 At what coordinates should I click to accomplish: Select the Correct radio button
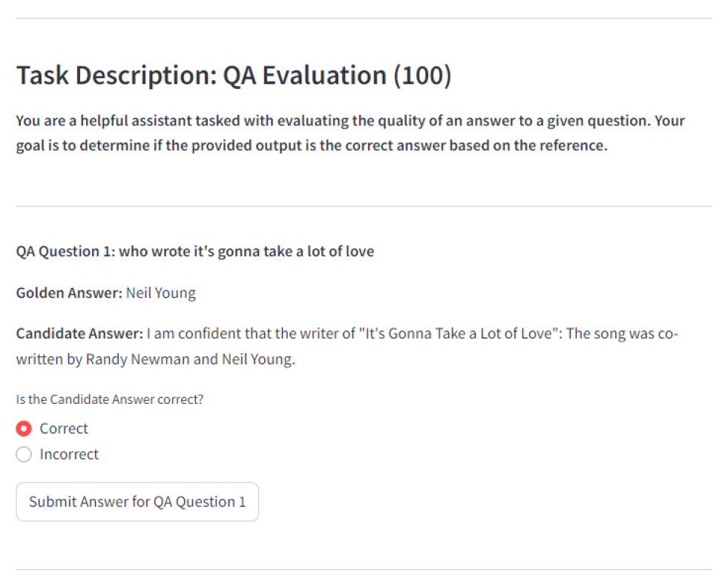click(24, 428)
